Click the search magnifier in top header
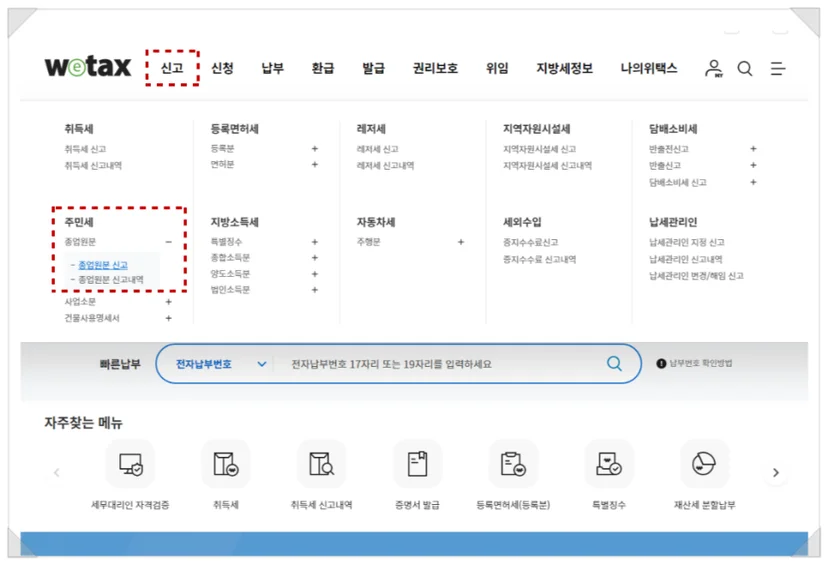This screenshot has width=828, height=565. (745, 68)
